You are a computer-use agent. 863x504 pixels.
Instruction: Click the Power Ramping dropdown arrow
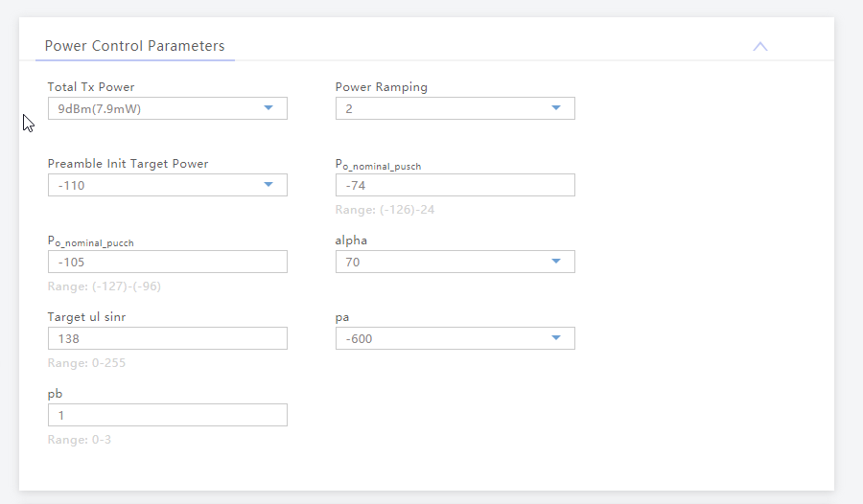[x=556, y=108]
